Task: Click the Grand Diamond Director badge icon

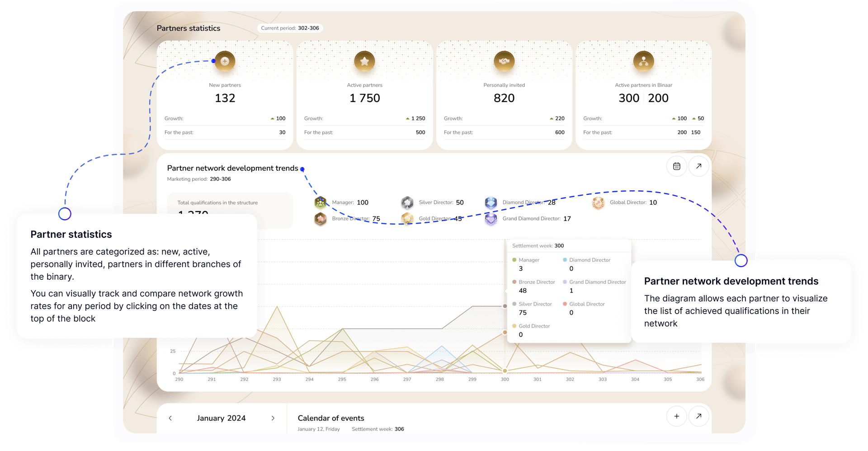Action: (x=491, y=219)
